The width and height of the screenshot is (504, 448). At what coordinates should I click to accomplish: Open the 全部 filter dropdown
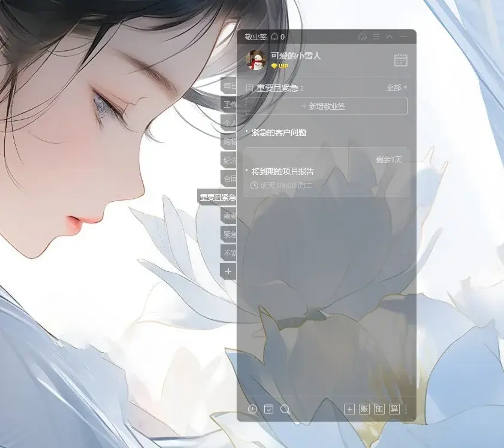tap(397, 87)
